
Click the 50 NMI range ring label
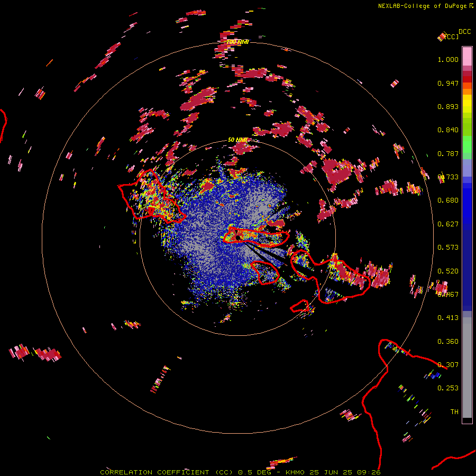(x=237, y=140)
